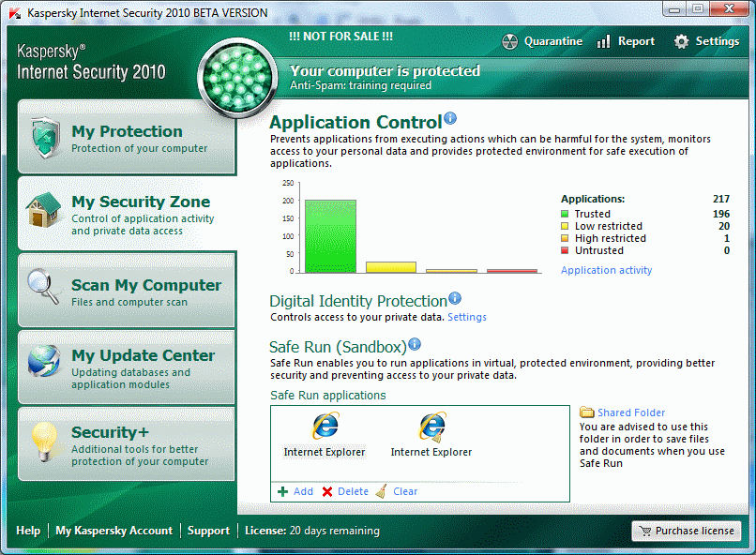This screenshot has height=555, width=756.
Task: Click the Help link in footer
Action: point(28,531)
